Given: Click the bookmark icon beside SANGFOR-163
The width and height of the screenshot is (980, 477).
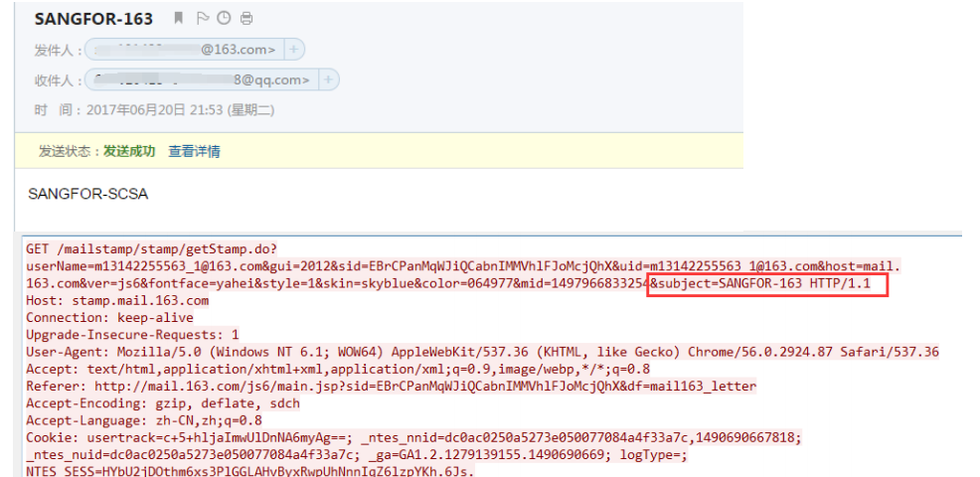Looking at the screenshot, I should 178,18.
